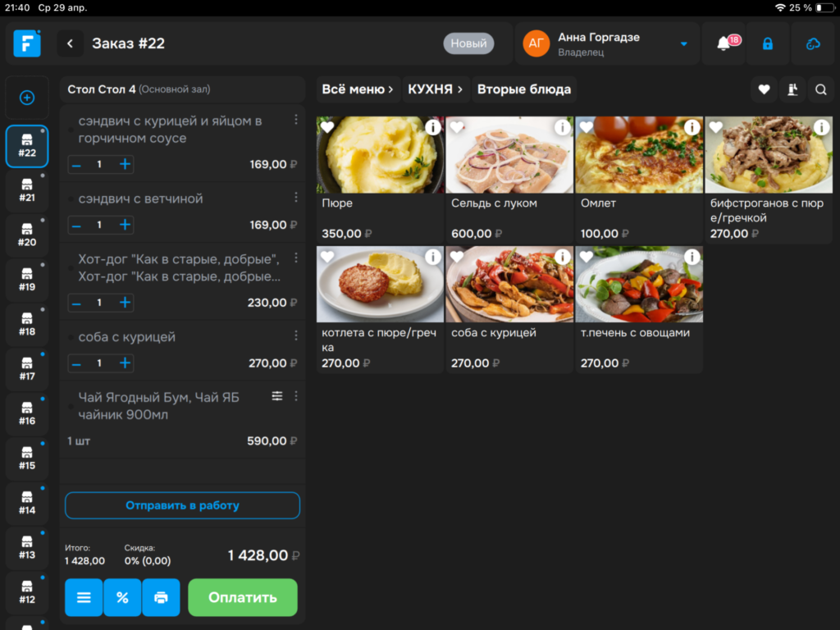Go to the КУХНЯ breadcrumb category
Viewport: 840px width, 630px height.
pos(436,89)
